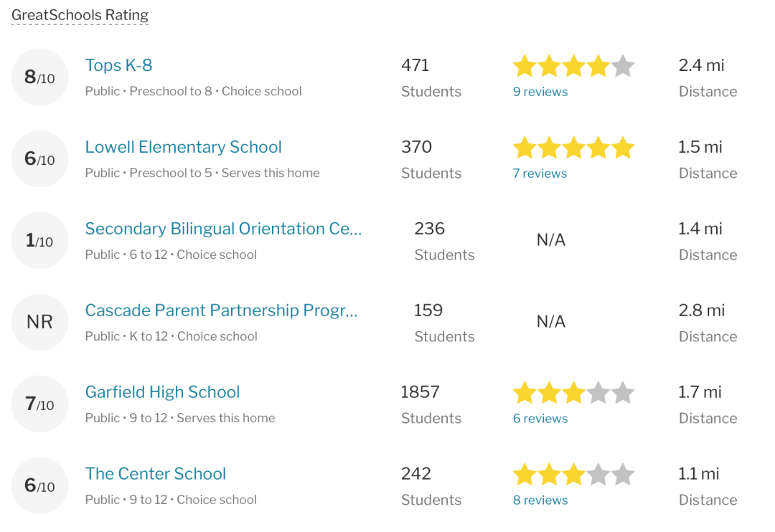Image resolution: width=775 pixels, height=532 pixels.
Task: Click the three-star rating for Garfield High
Action: click(573, 393)
